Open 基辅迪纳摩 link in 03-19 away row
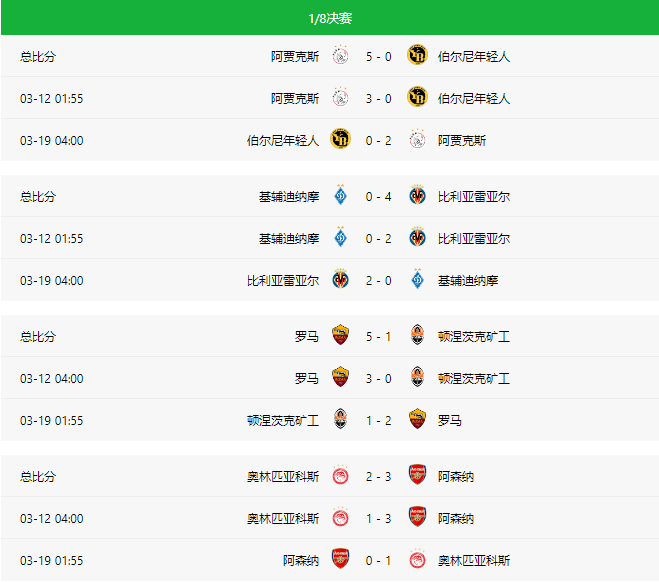This screenshot has height=582, width=659. click(x=468, y=281)
